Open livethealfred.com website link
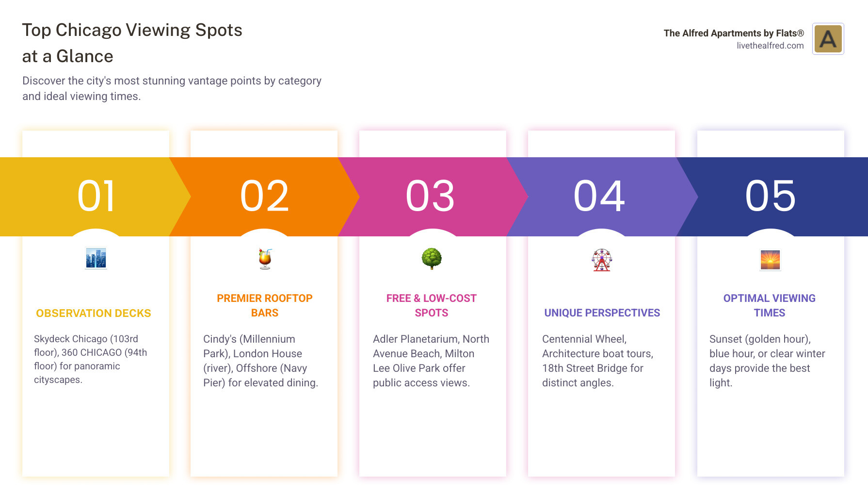 pos(770,46)
